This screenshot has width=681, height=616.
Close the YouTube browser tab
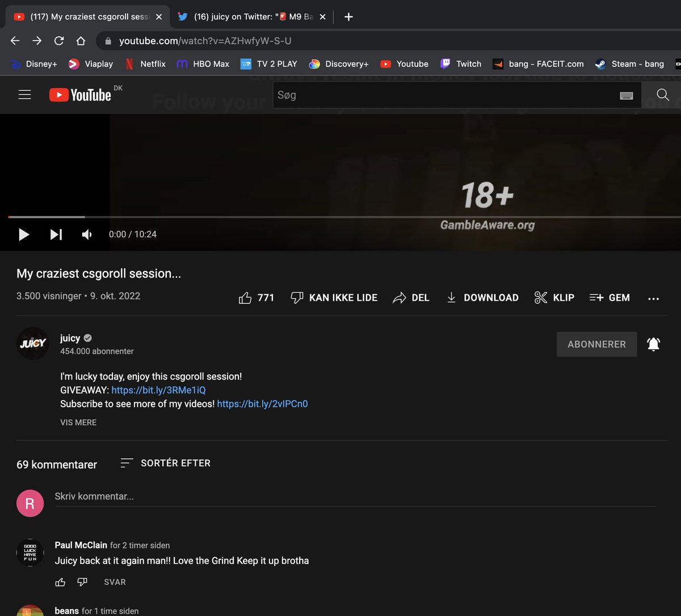(159, 17)
